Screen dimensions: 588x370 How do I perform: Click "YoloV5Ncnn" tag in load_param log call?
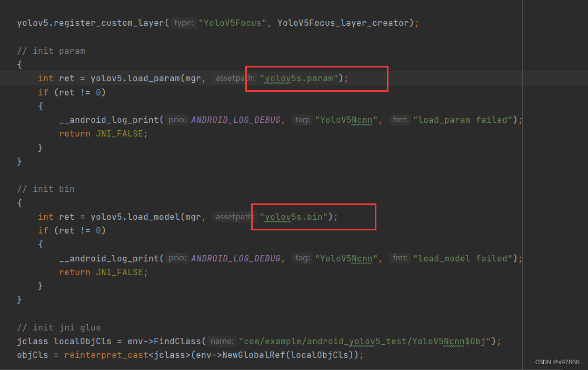(346, 120)
